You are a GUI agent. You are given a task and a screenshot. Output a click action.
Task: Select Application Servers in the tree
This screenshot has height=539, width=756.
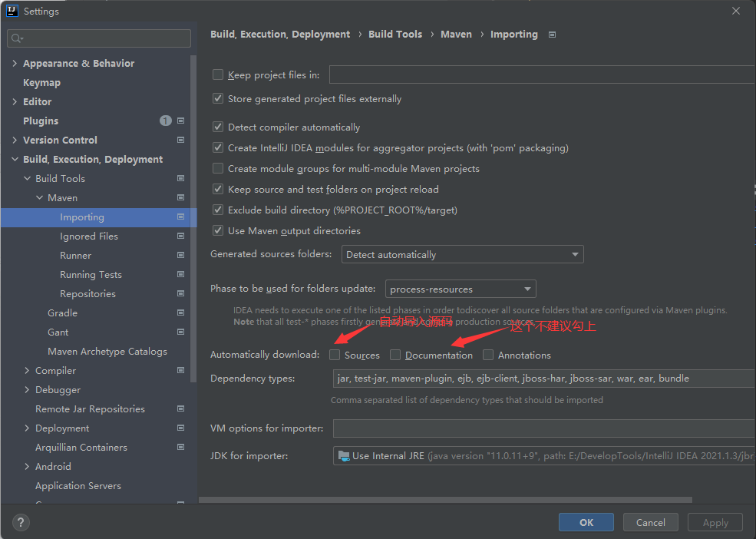pyautogui.click(x=78, y=485)
